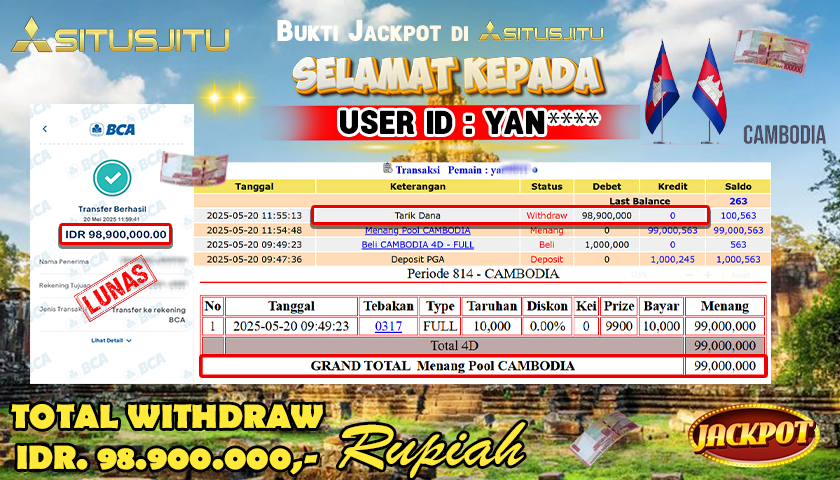This screenshot has width=840, height=480.
Task: Select the 98,900,000 debet cell
Action: click(606, 215)
